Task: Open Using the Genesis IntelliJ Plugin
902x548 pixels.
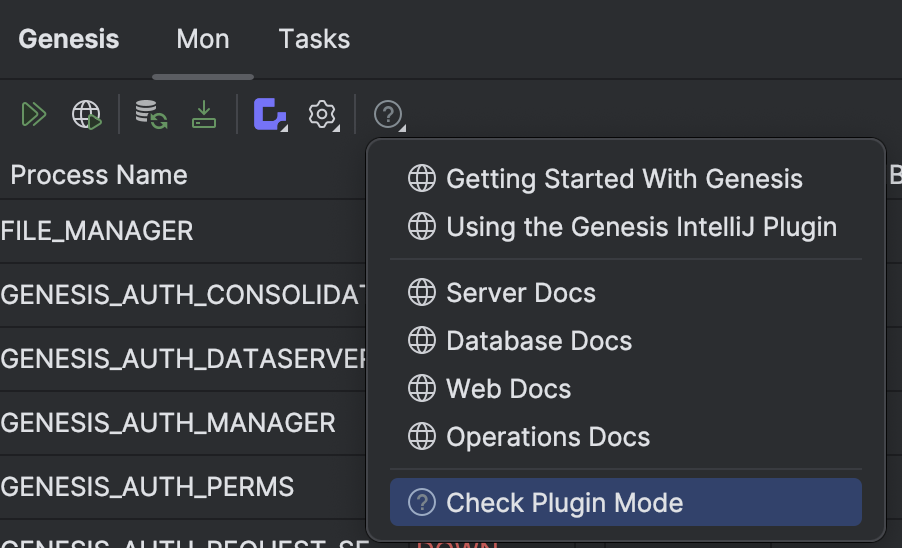Action: point(626,227)
